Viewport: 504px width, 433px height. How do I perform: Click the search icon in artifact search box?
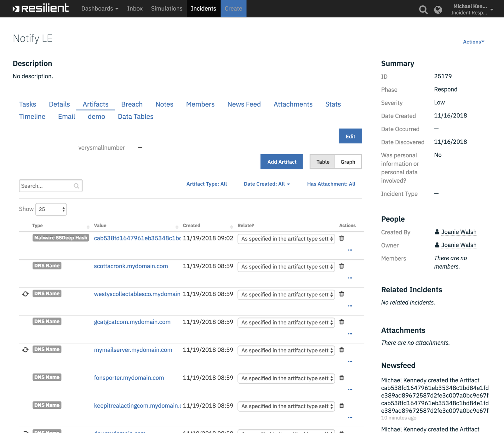coord(76,186)
